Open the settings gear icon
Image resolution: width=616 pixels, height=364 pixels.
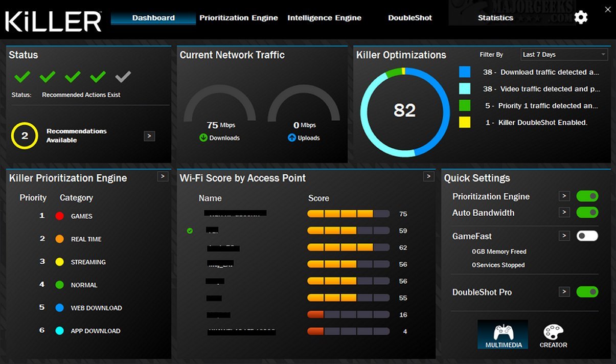coord(581,17)
